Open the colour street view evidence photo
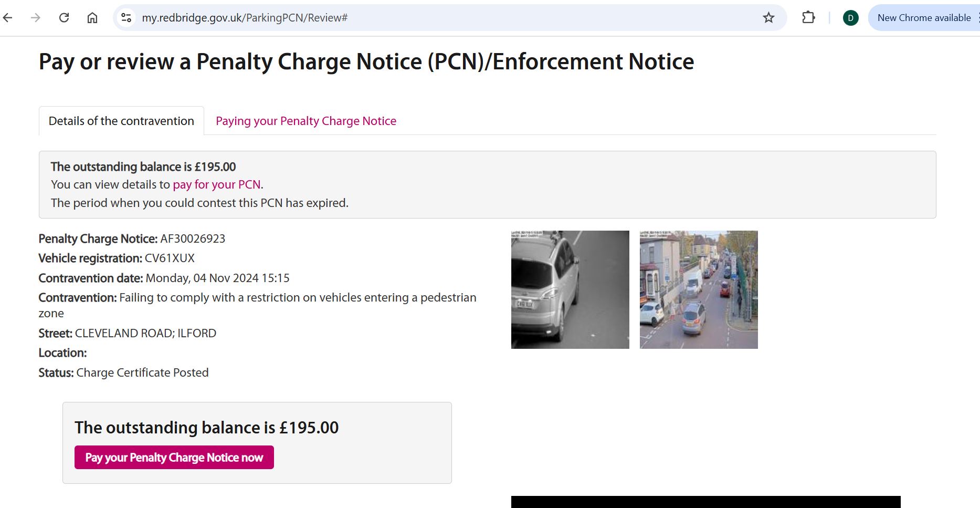980x508 pixels. click(699, 289)
